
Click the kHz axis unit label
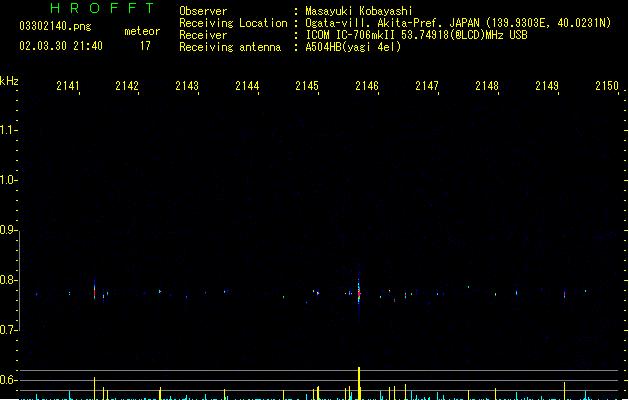pos(9,81)
